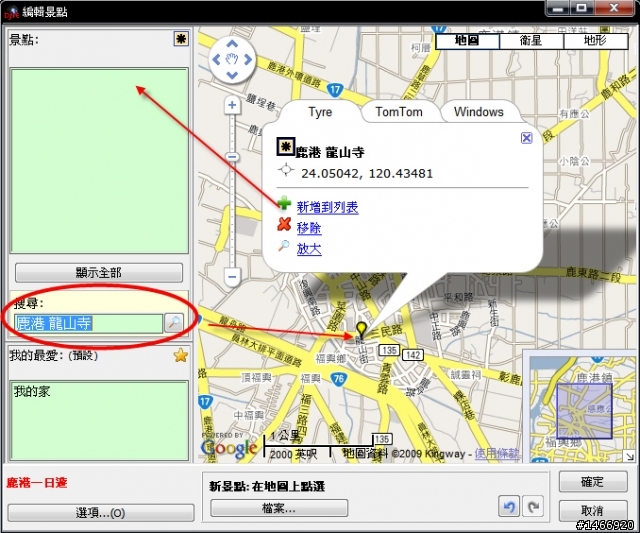Zoom out with the minus button under the slider
640x533 pixels.
click(x=232, y=277)
